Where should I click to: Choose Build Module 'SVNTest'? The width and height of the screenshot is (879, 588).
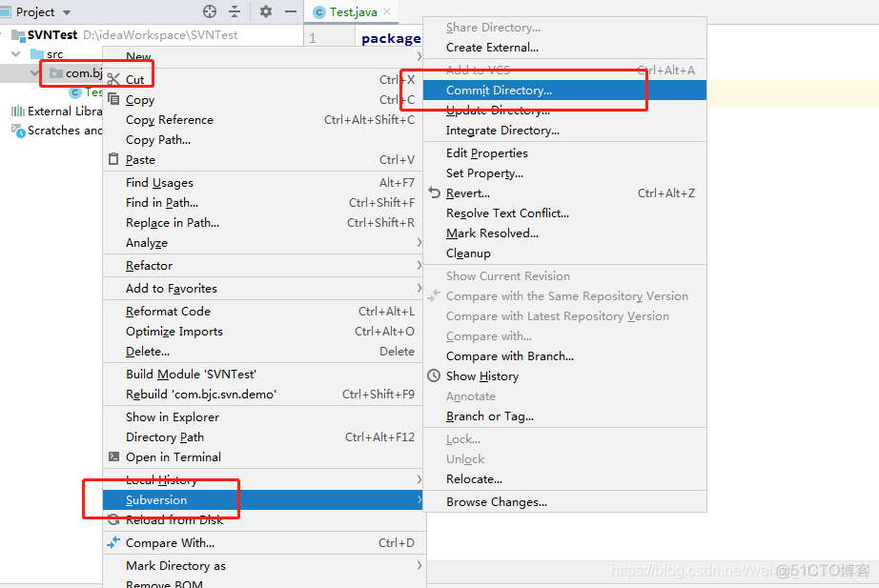262,375
